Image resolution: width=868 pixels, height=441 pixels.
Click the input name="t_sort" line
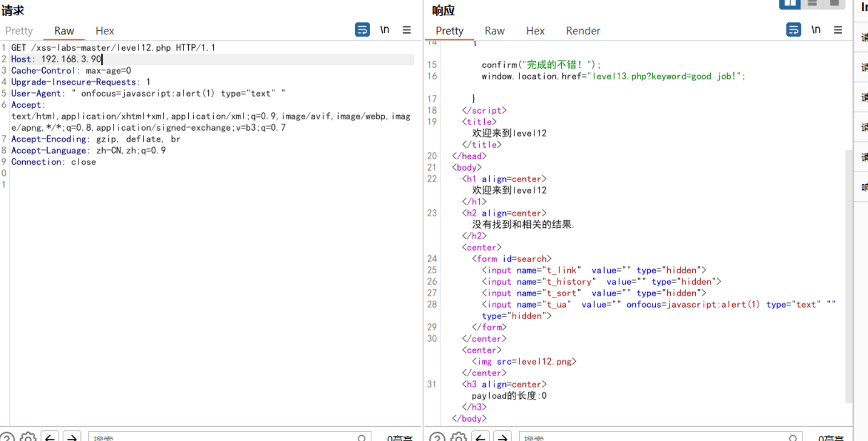[594, 293]
